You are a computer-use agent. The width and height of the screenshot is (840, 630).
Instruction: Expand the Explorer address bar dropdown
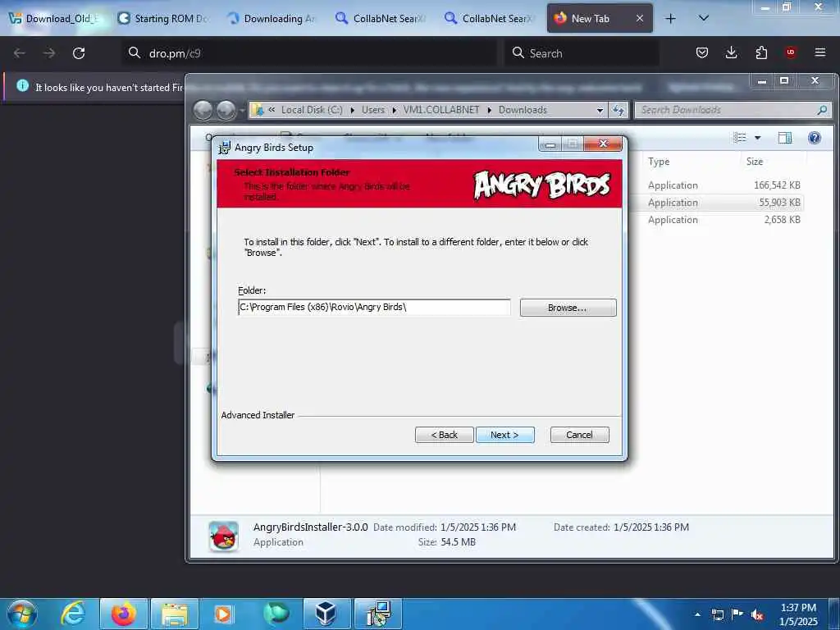pyautogui.click(x=600, y=110)
